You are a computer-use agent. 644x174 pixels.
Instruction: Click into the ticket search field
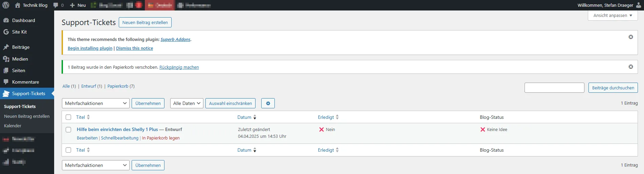pos(554,88)
